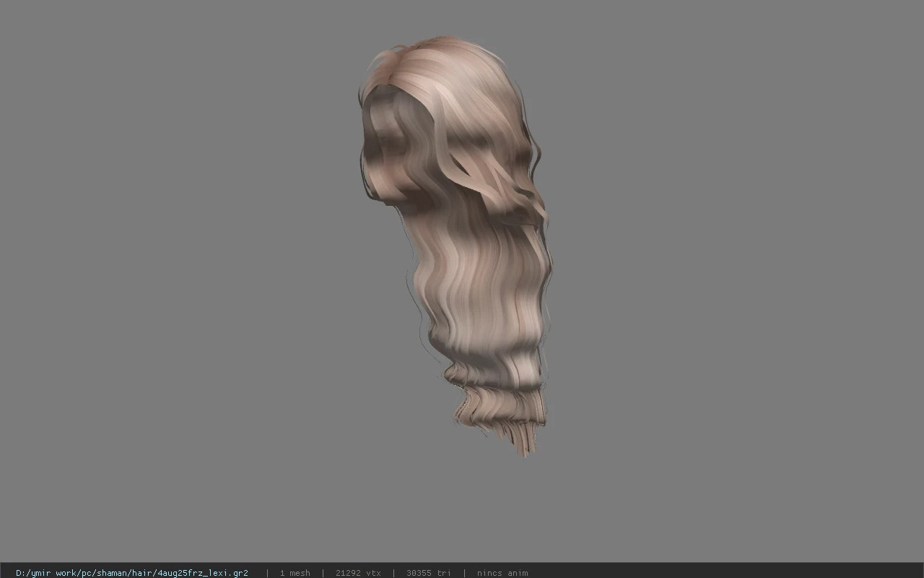Image resolution: width=924 pixels, height=578 pixels.
Task: Select the 'nincs anim' animation status
Action: point(502,573)
